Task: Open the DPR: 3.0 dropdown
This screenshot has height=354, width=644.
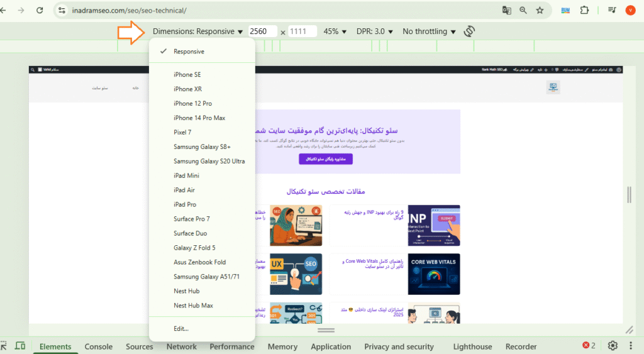Action: click(x=375, y=31)
